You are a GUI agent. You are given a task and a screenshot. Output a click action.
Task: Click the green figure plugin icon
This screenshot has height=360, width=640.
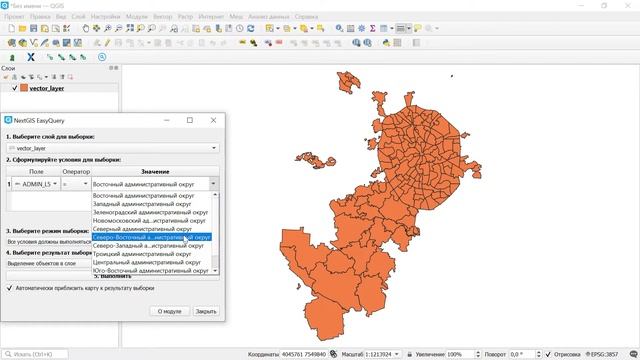pyautogui.click(x=12, y=57)
